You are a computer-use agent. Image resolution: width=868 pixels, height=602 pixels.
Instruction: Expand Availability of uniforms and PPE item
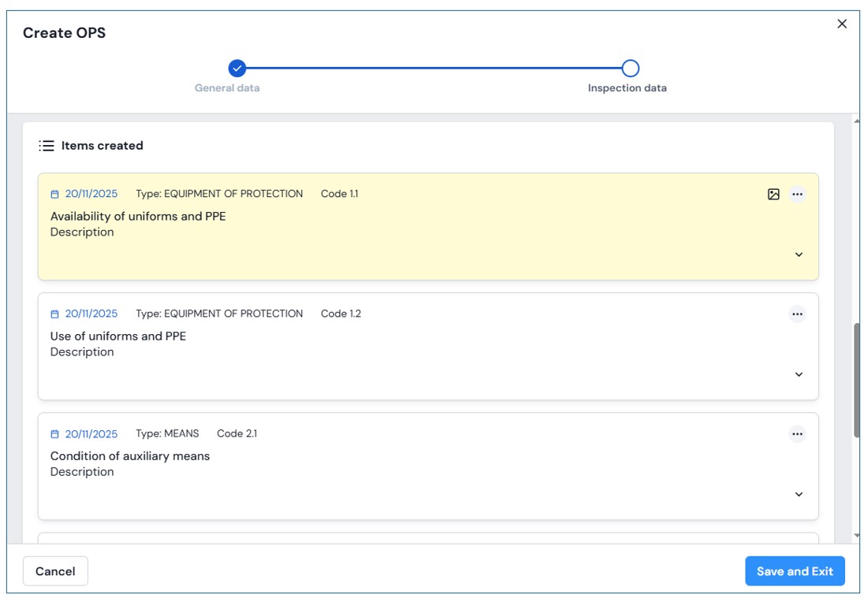coord(799,255)
